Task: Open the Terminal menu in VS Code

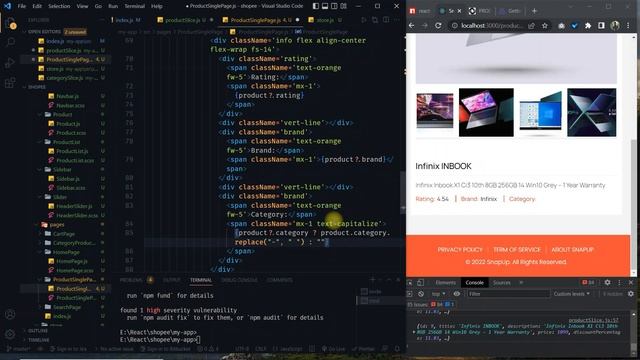Action: pyautogui.click(x=135, y=6)
